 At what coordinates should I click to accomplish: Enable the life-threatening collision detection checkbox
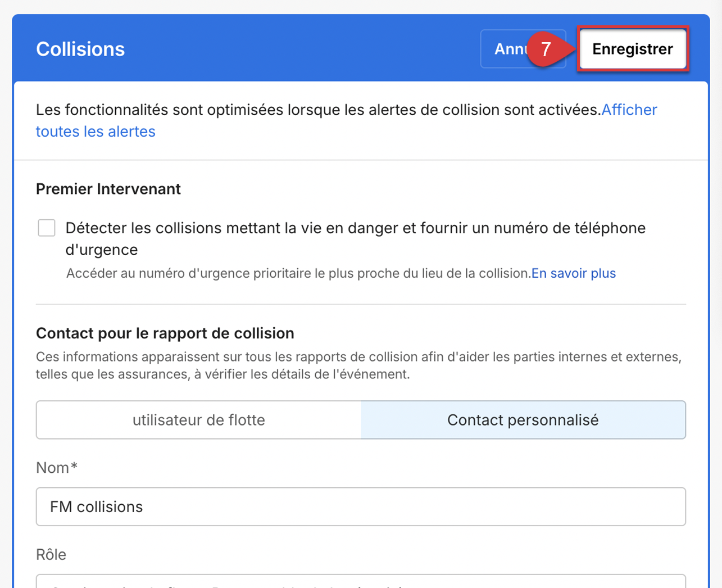(47, 228)
